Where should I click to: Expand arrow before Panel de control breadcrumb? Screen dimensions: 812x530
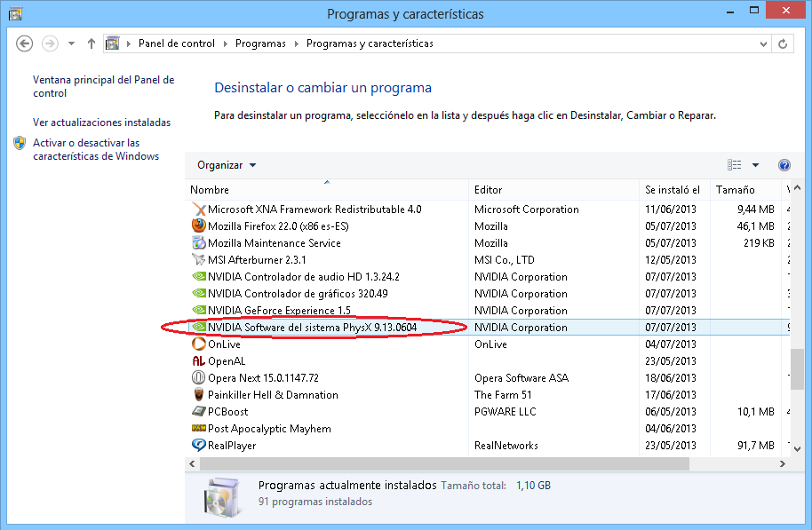[x=129, y=44]
